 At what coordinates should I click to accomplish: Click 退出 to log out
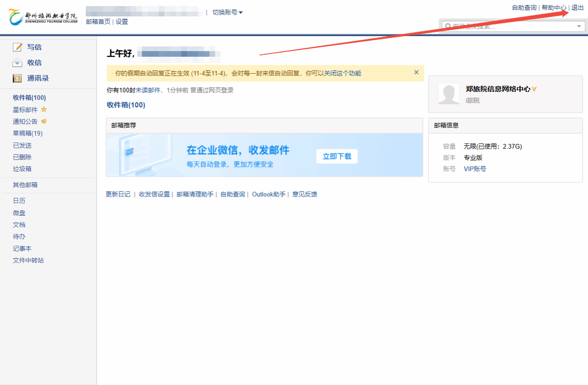[577, 8]
